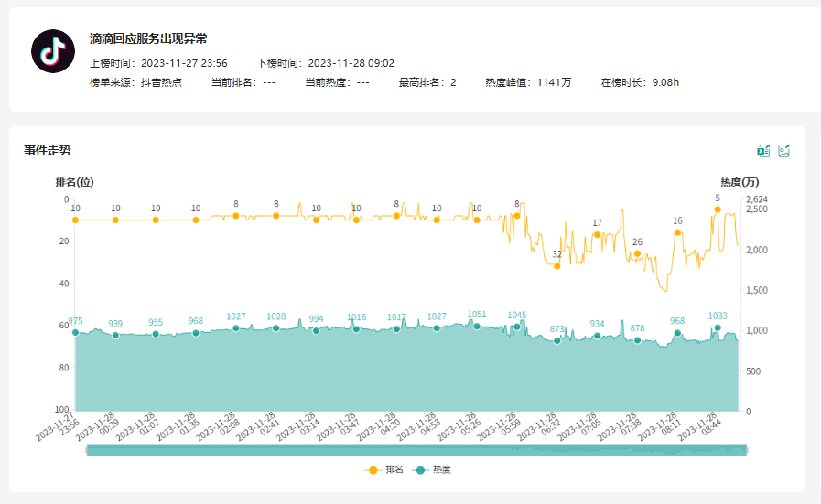Select the heat 975 data point

click(x=75, y=332)
